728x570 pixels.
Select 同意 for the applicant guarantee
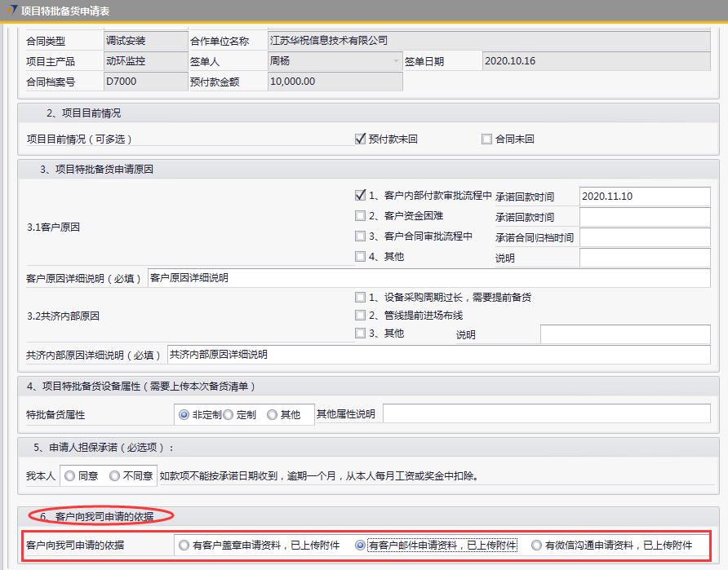70,475
